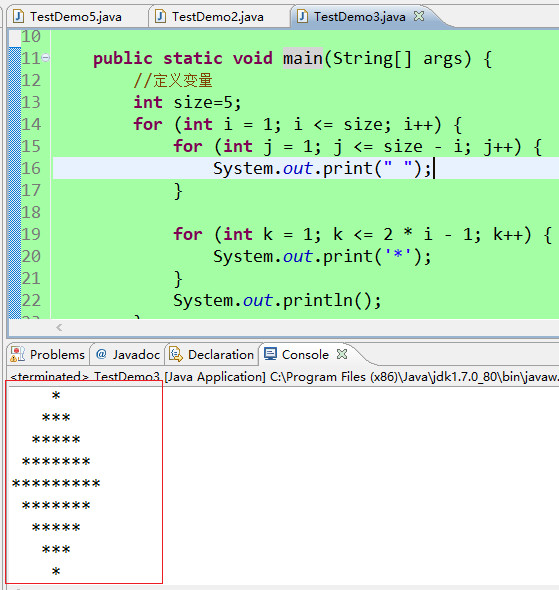
Task: Collapse the main method fold marker at line 11
Action: pyautogui.click(x=46, y=58)
